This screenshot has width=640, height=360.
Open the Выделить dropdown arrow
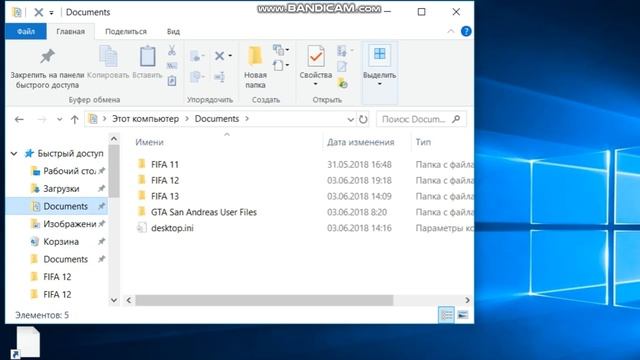[379, 84]
